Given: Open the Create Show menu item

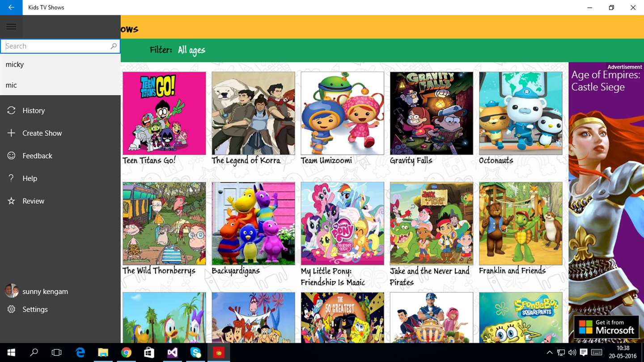Looking at the screenshot, I should point(60,133).
